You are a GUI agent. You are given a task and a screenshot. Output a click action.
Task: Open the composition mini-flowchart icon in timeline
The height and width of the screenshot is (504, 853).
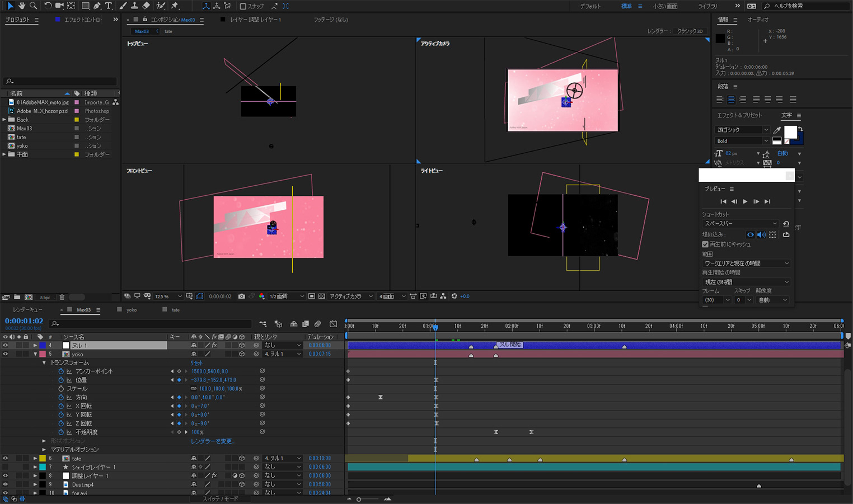[x=263, y=323]
